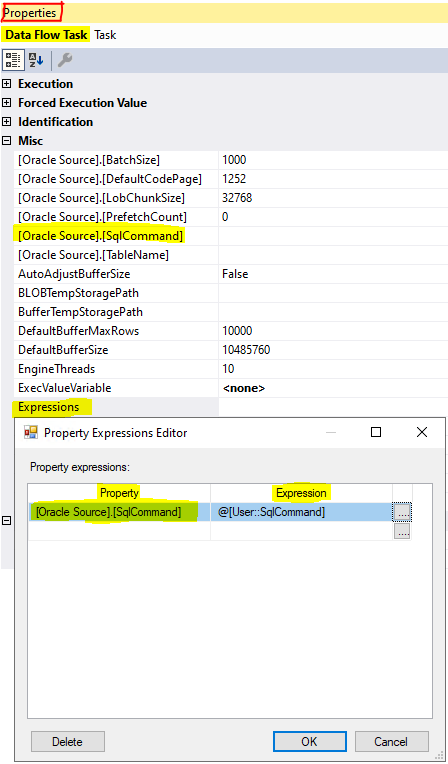Click the ExecValueVariable <none> value
The width and height of the screenshot is (448, 764).
(x=244, y=388)
